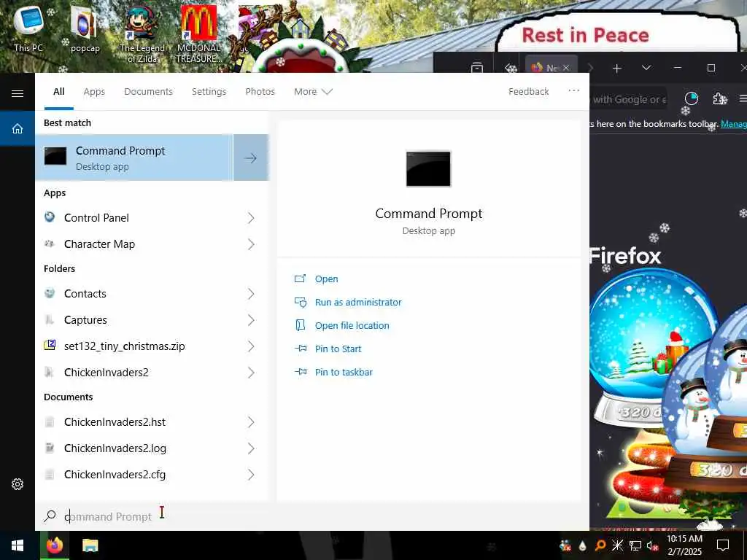Expand Contacts folder result chevron
The image size is (747, 560).
tap(251, 294)
